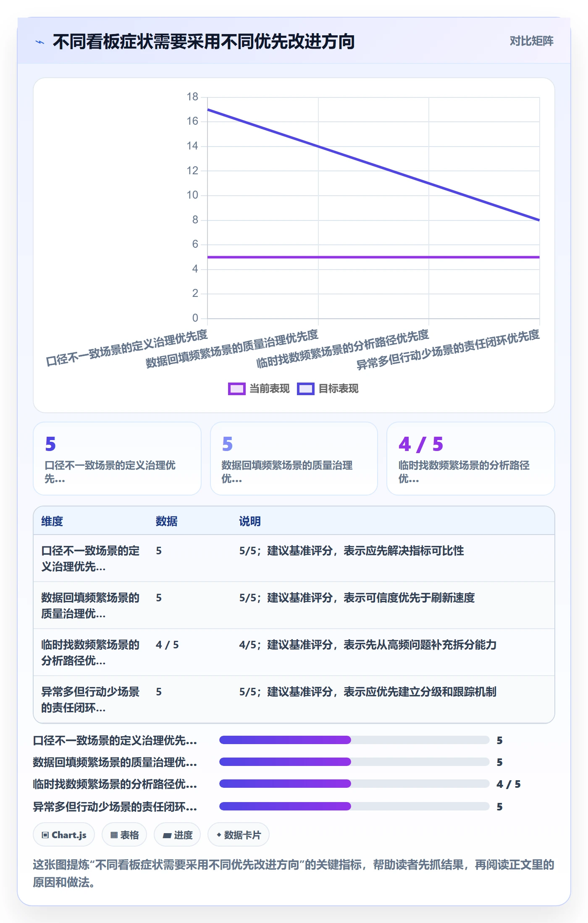This screenshot has height=923, width=588.
Task: Click x-axis label 口径不一致场景的定义治理优先度
Action: 127,348
